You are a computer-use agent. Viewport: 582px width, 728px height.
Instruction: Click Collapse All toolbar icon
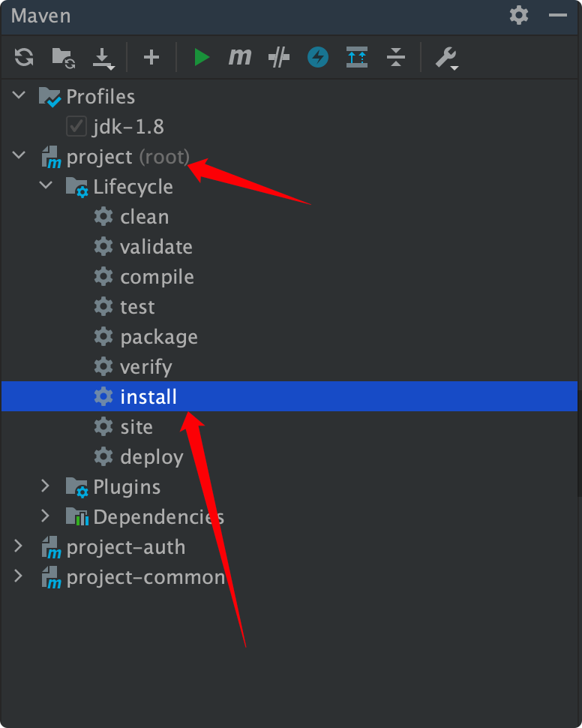[x=396, y=57]
